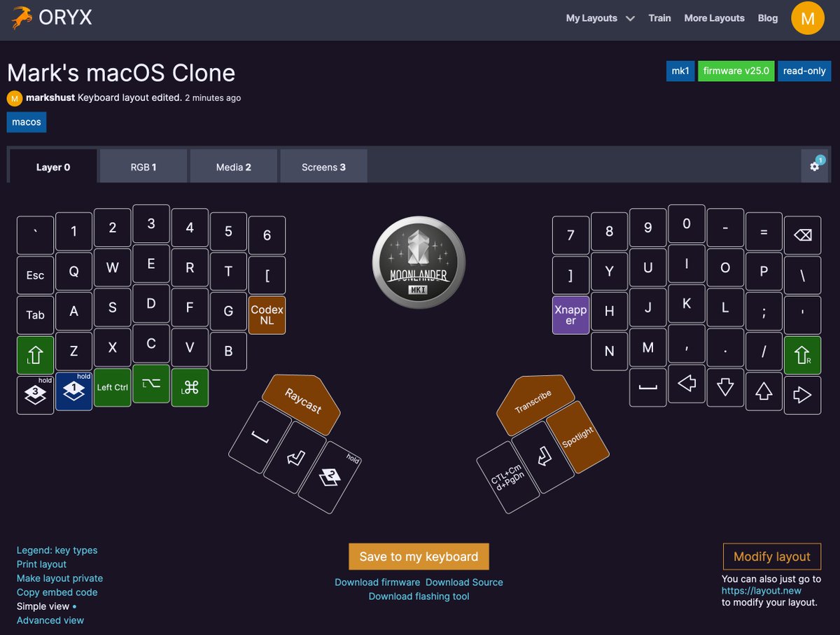Image resolution: width=840 pixels, height=635 pixels.
Task: Click the mk1 badge
Action: coord(680,71)
